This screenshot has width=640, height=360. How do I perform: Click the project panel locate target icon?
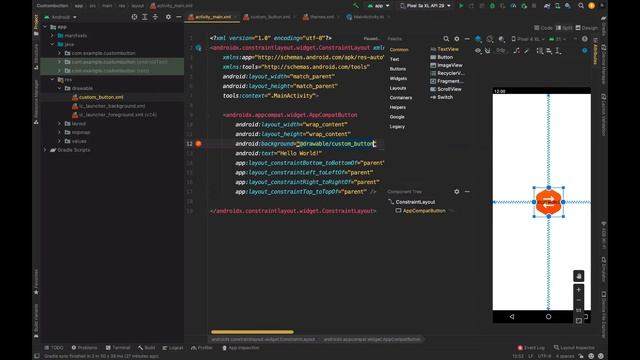point(134,17)
